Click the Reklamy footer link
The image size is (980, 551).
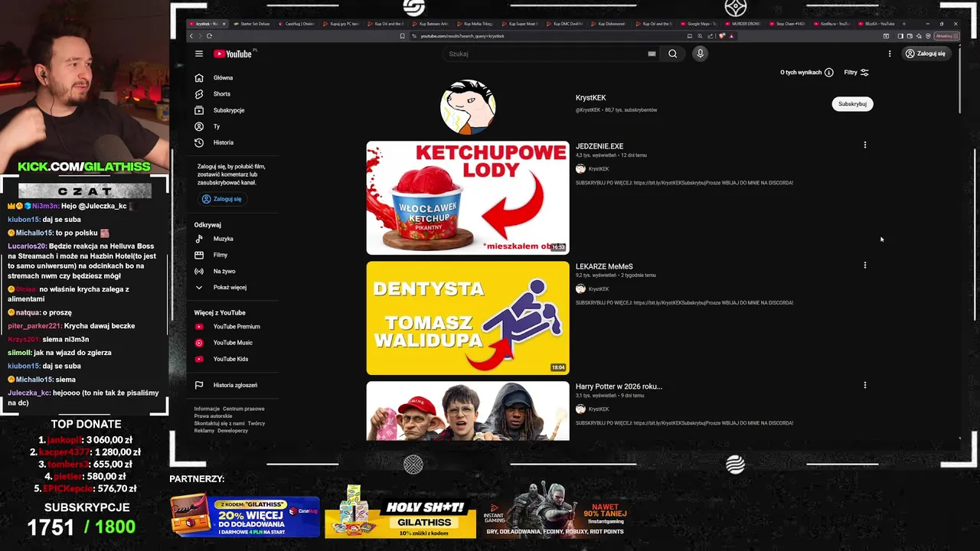tap(204, 430)
